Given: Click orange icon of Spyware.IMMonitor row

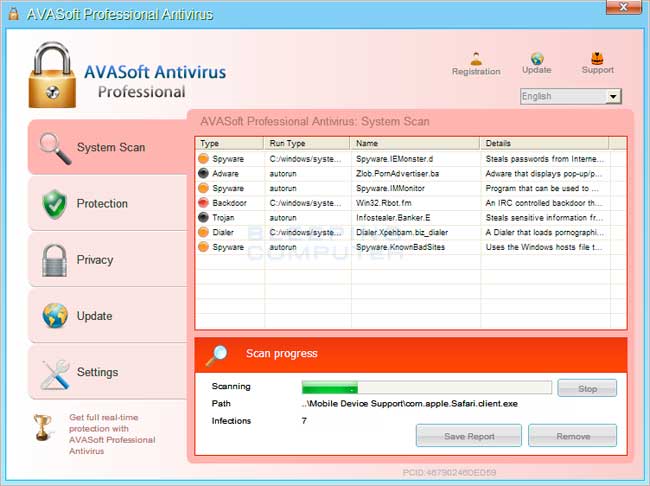Looking at the screenshot, I should [203, 188].
